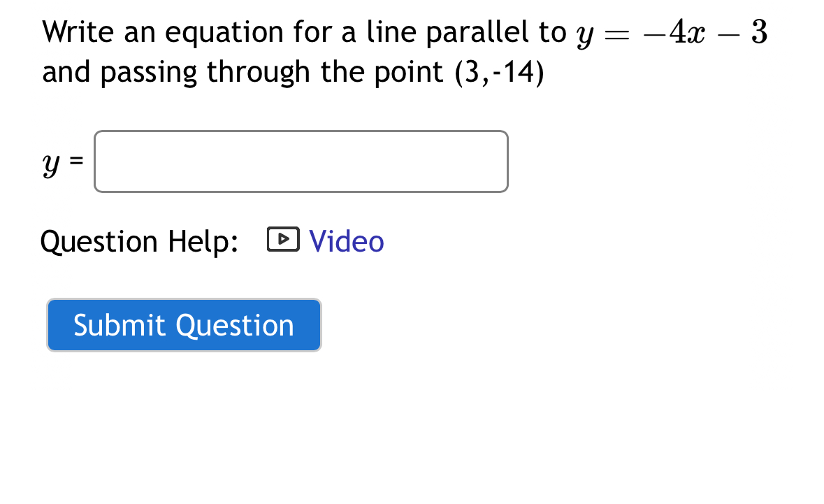The height and width of the screenshot is (504, 824).
Task: Click the blue Video hyperlink
Action: click(347, 241)
